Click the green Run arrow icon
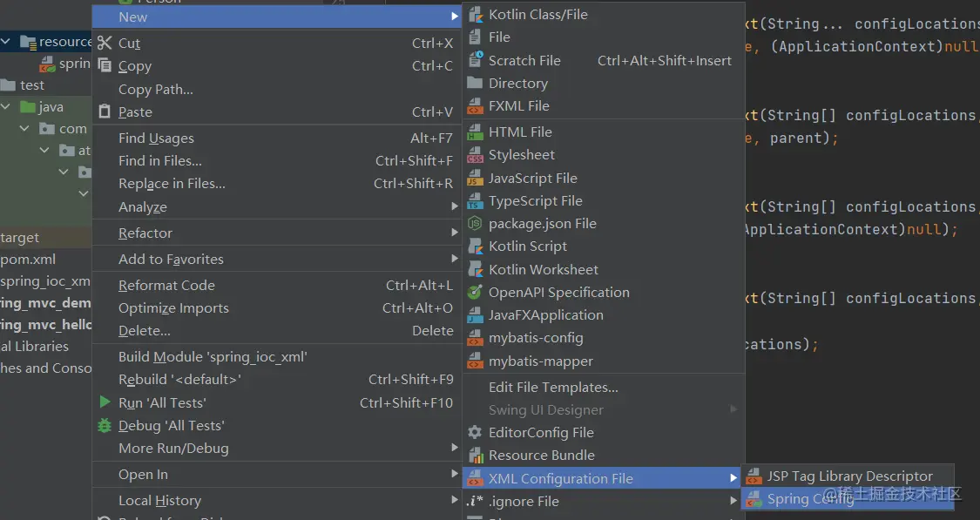This screenshot has height=520, width=980. coord(105,402)
